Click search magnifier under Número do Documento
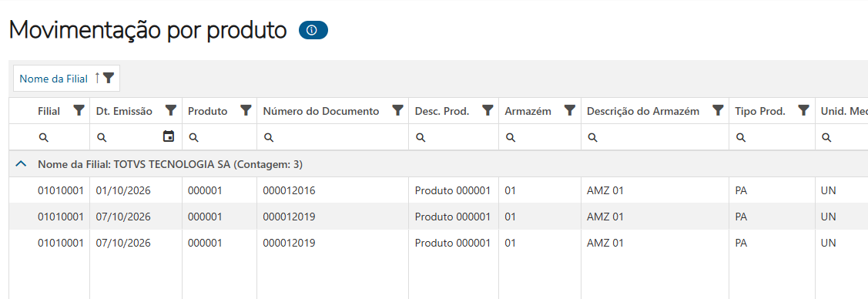Viewport: 868px width, 299px height. 269,137
